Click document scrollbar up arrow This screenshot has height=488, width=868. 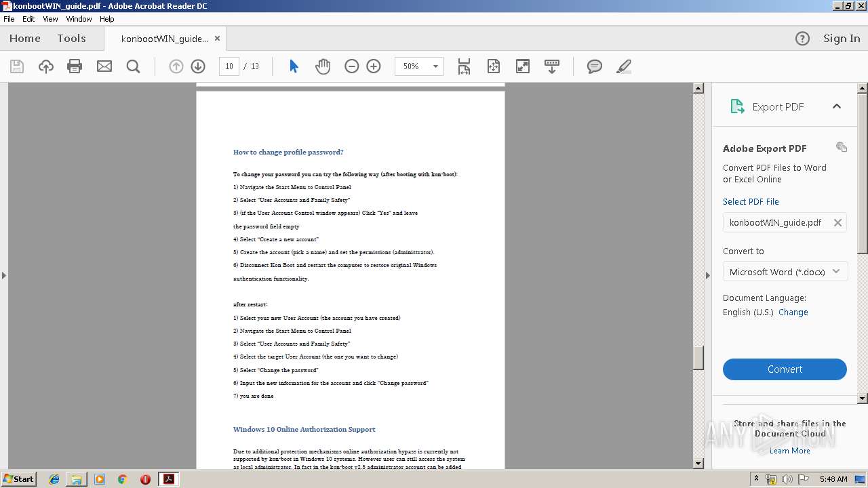[698, 88]
